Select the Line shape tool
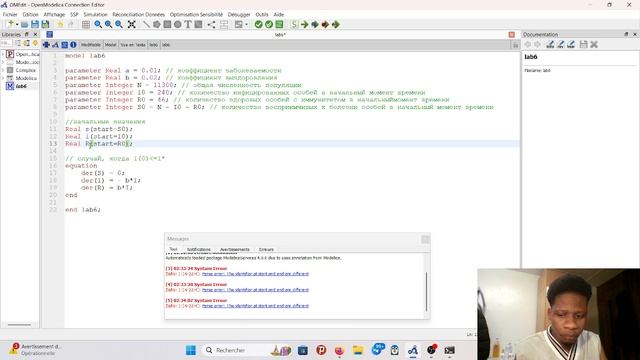640x360 pixels. pyautogui.click(x=146, y=24)
